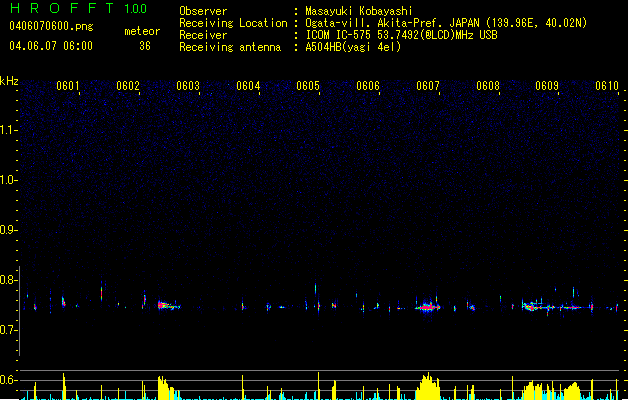Click the 0605 time marker
629x400 pixels.
308,86
